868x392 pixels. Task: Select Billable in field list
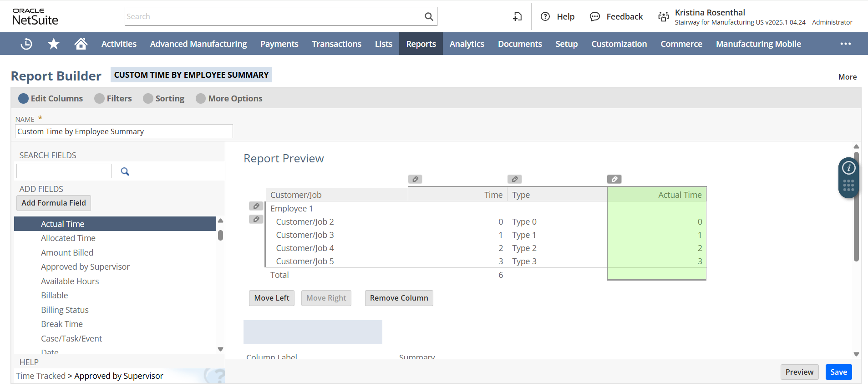(115, 296)
